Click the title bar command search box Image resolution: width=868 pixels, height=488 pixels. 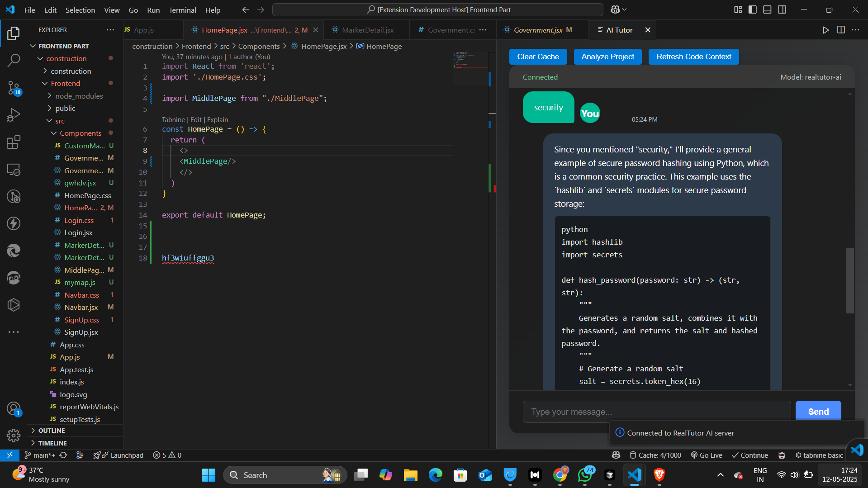click(x=438, y=9)
